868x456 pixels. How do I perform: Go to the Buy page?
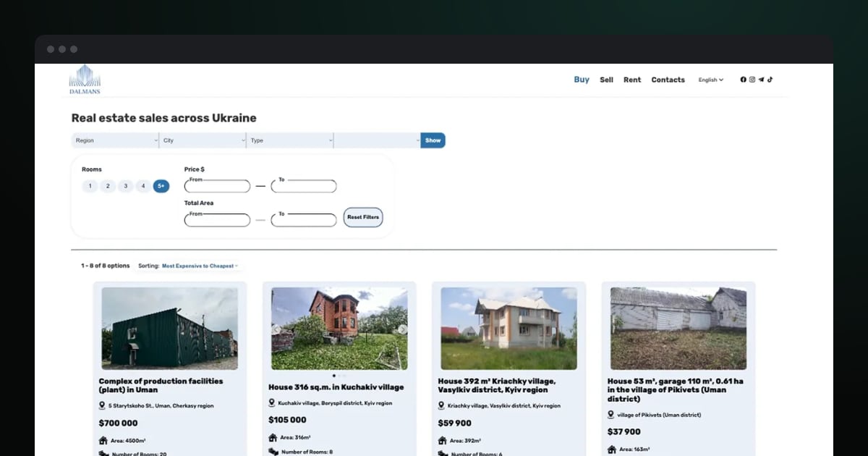[582, 80]
